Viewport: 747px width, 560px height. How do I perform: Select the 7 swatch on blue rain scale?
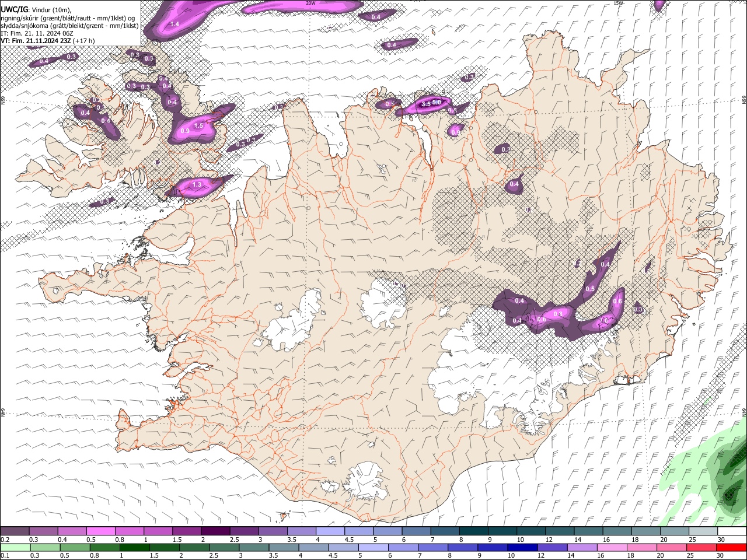point(434,547)
